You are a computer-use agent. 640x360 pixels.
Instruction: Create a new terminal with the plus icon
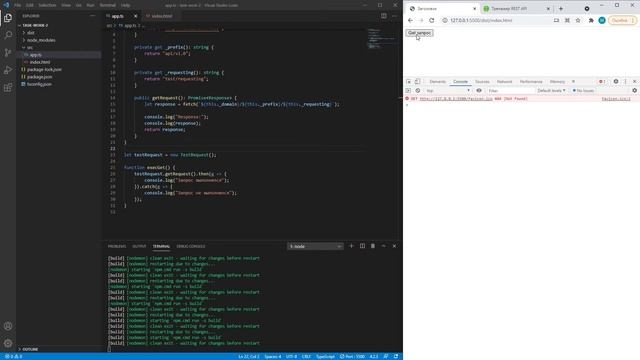351,246
